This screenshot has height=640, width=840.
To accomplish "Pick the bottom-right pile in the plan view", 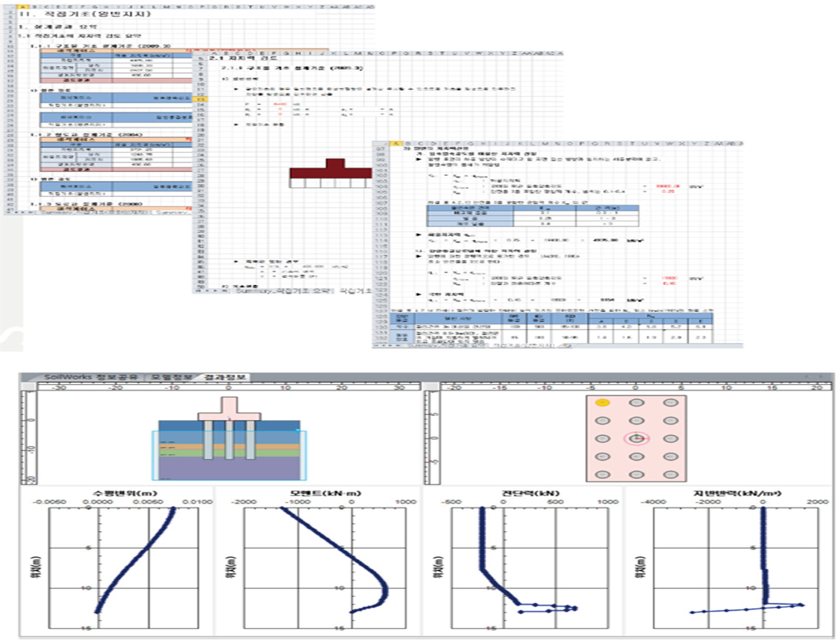I will pyautogui.click(x=670, y=474).
